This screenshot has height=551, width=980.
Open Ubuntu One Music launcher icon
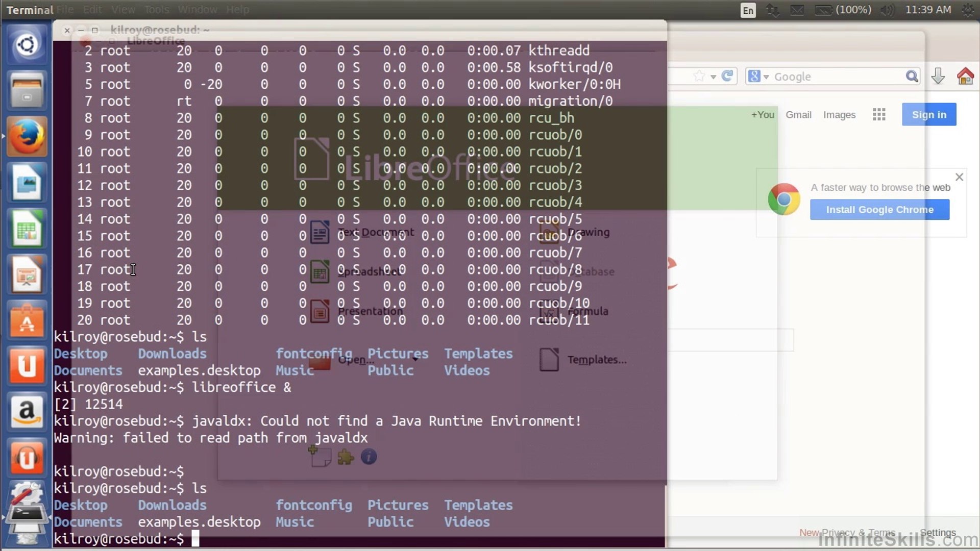[27, 458]
